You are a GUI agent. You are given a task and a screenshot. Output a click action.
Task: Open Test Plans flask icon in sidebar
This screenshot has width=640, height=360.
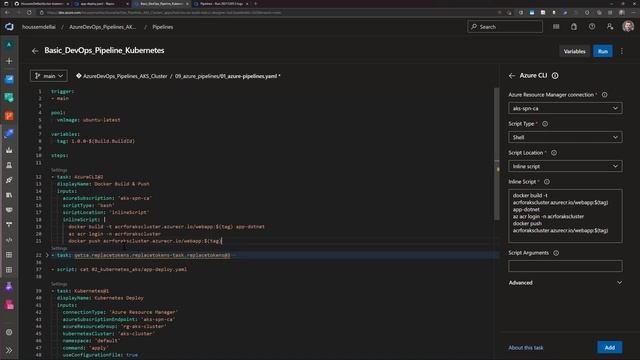tap(9, 287)
